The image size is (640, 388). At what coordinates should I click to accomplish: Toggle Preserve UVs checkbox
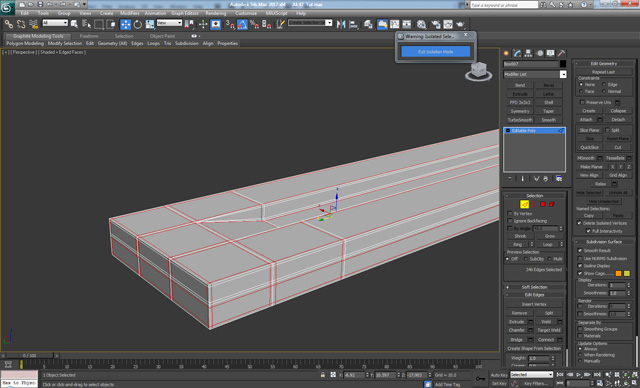(582, 102)
